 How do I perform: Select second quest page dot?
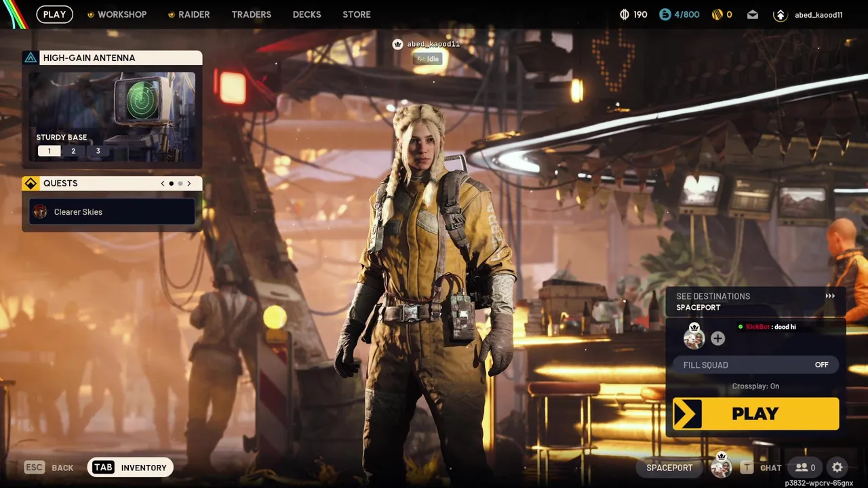pyautogui.click(x=180, y=184)
